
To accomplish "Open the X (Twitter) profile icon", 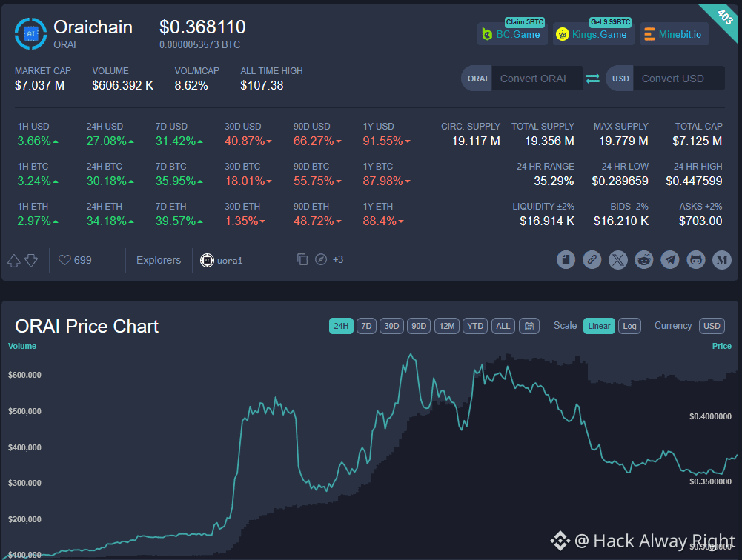I will coord(617,260).
